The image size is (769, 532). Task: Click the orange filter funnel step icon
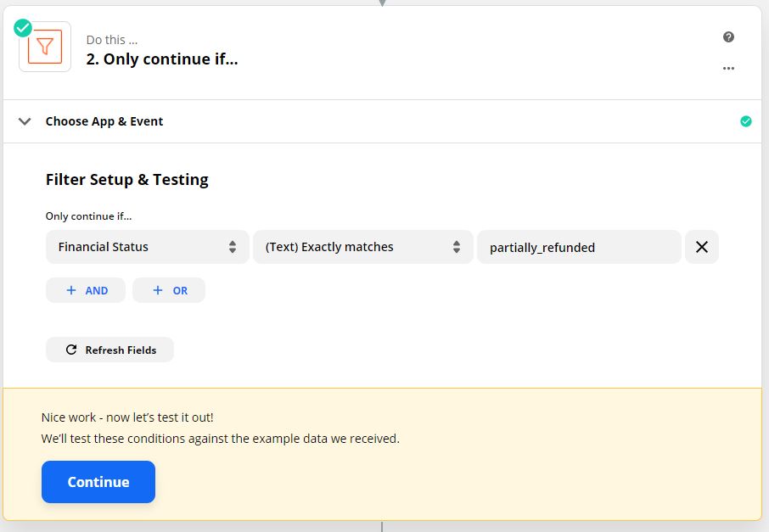click(x=45, y=47)
